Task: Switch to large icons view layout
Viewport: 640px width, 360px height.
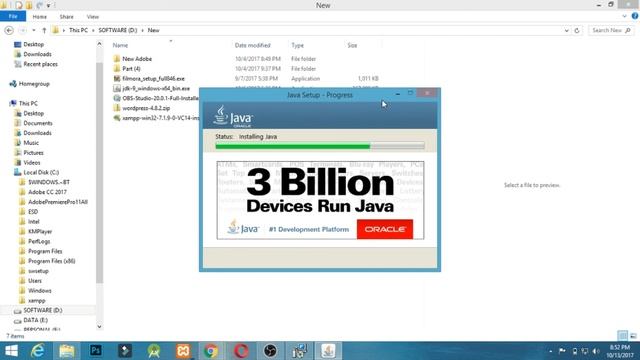Action: (633, 336)
